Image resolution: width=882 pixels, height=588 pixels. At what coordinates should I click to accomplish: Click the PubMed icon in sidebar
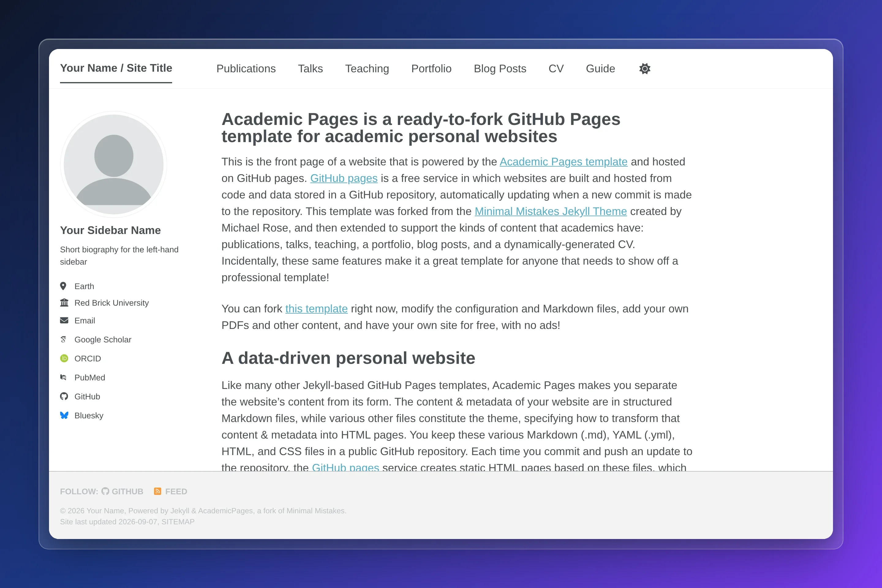63,377
